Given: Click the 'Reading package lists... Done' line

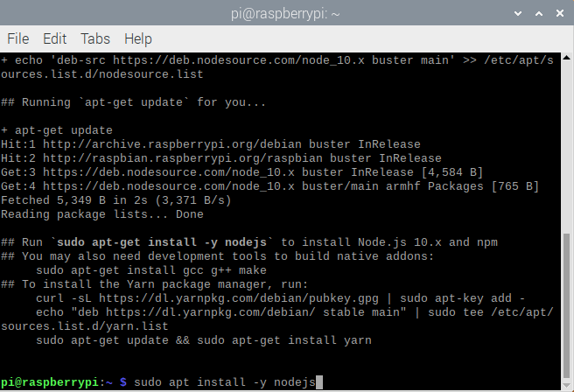Looking at the screenshot, I should tap(102, 214).
